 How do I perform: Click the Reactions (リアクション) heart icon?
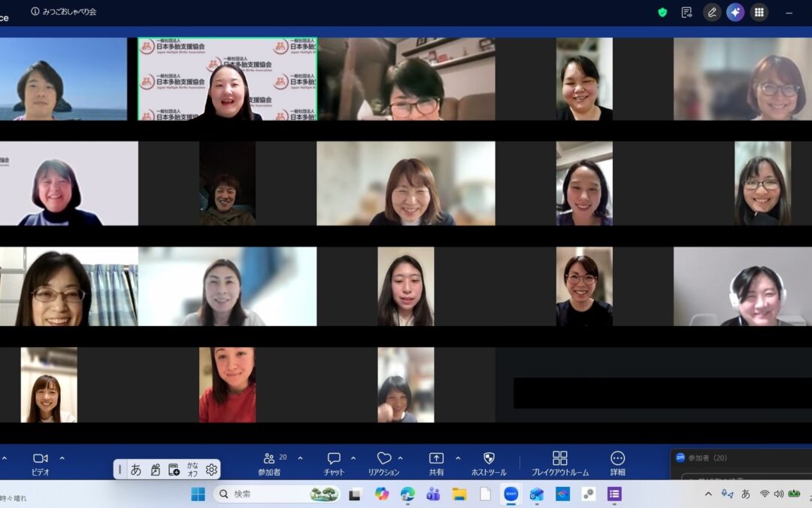(x=383, y=463)
